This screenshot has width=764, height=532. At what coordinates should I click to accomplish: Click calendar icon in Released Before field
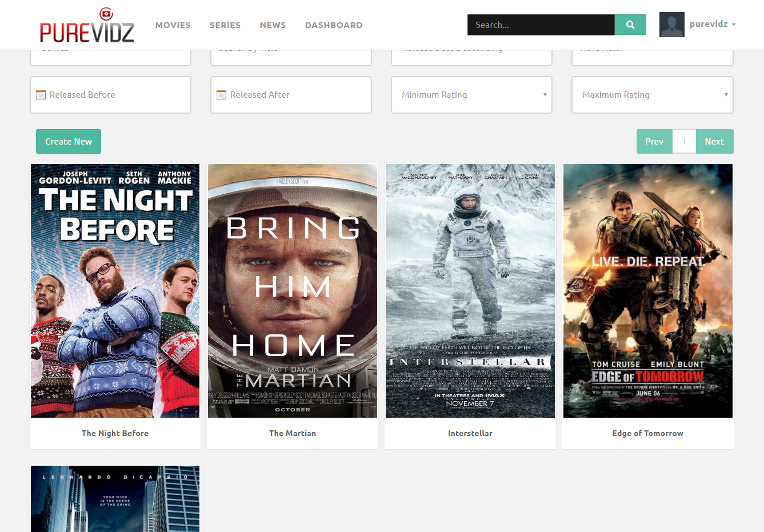point(41,95)
